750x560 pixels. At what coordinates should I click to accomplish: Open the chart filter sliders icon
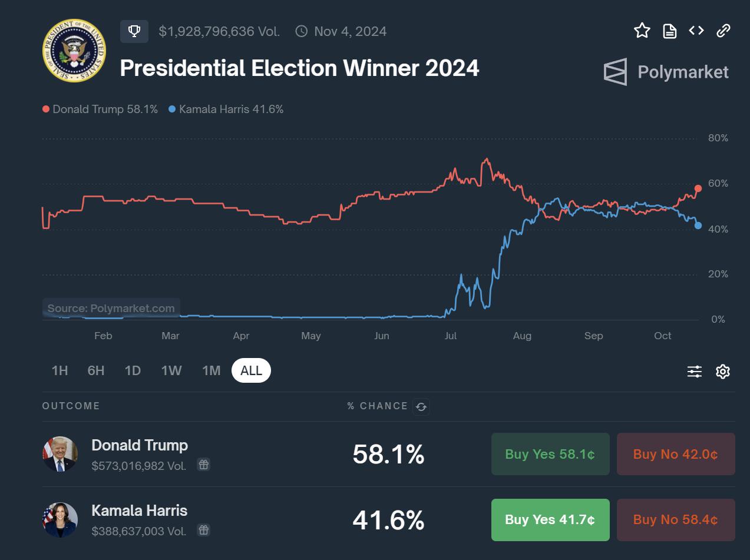tap(695, 372)
